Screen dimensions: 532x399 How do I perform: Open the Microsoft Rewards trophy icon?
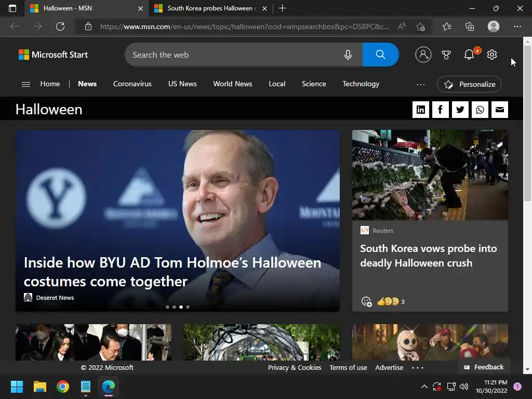pyautogui.click(x=446, y=55)
